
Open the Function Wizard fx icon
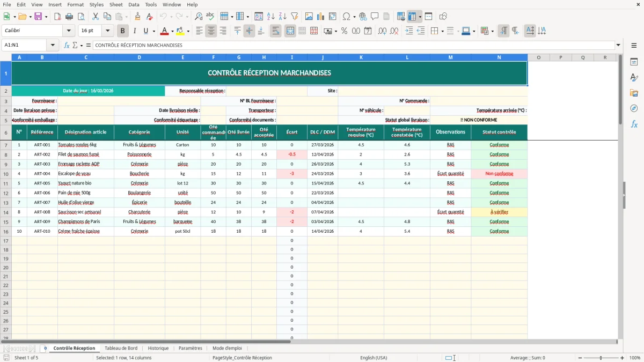tap(67, 45)
